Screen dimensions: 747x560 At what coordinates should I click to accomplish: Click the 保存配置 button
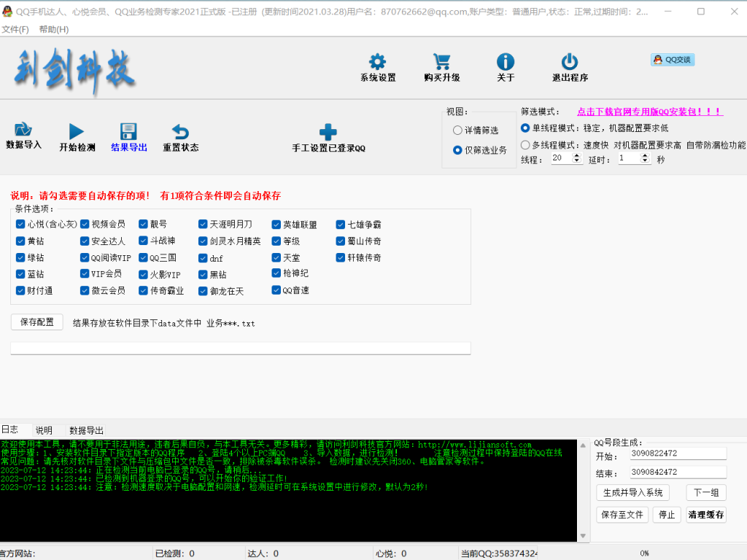click(x=37, y=322)
